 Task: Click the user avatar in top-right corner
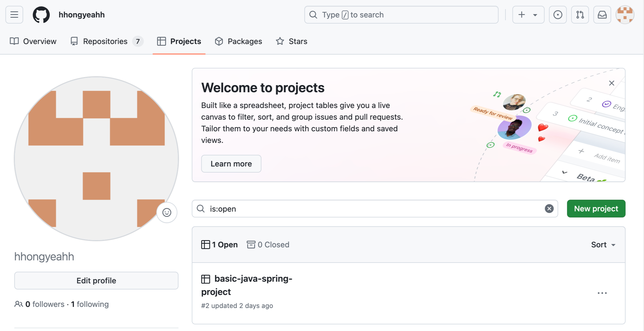pos(625,15)
